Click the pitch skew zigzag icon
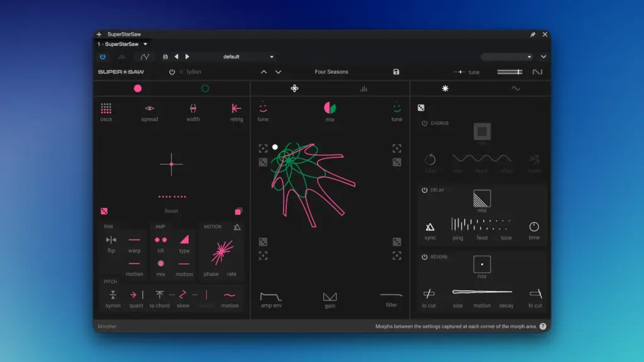644x362 pixels. tap(183, 295)
